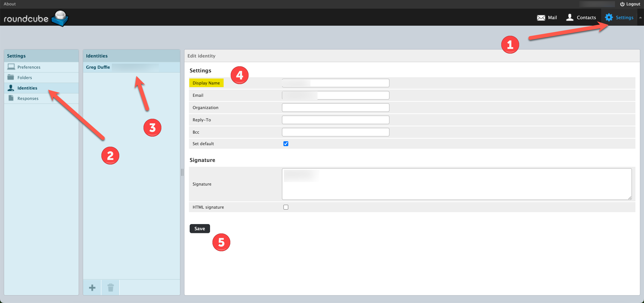Click the Signature box resize grip
Viewport: 644px width, 303px height.
tap(629, 198)
